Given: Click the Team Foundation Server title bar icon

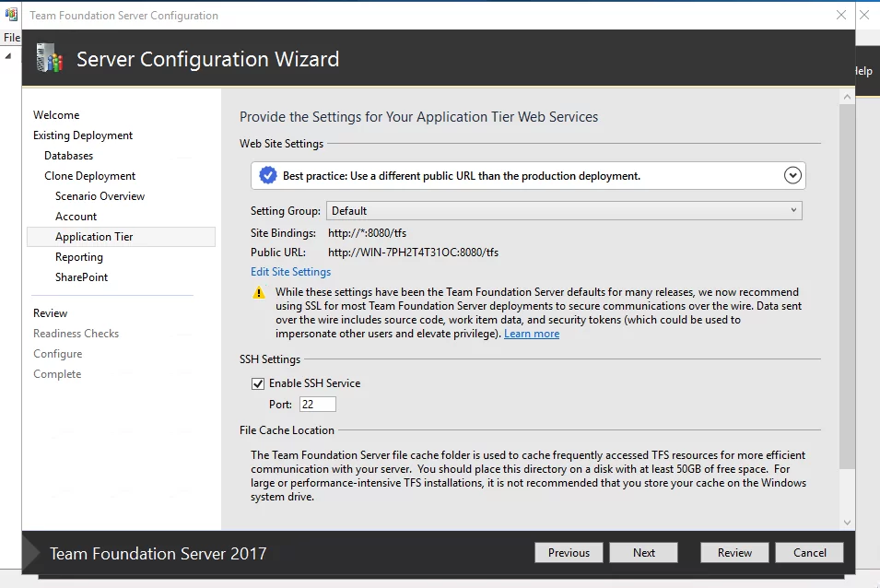Looking at the screenshot, I should 11,14.
